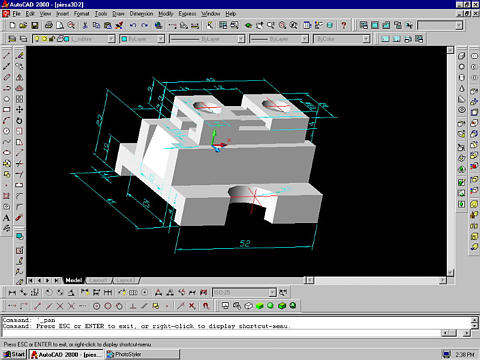Image resolution: width=480 pixels, height=360 pixels.
Task: Create a Cylinder solid from the Solids toolbar
Action: tap(462, 78)
